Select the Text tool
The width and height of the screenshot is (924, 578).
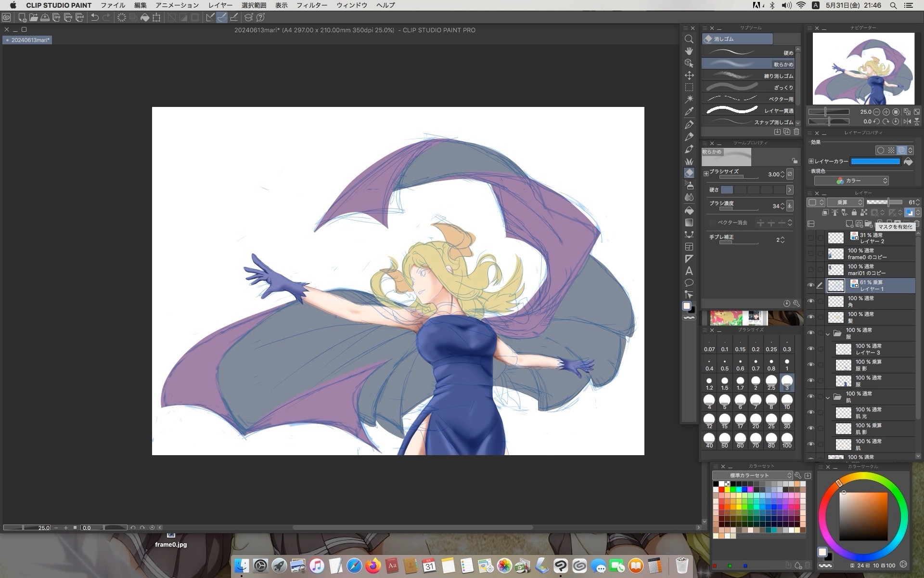point(689,271)
